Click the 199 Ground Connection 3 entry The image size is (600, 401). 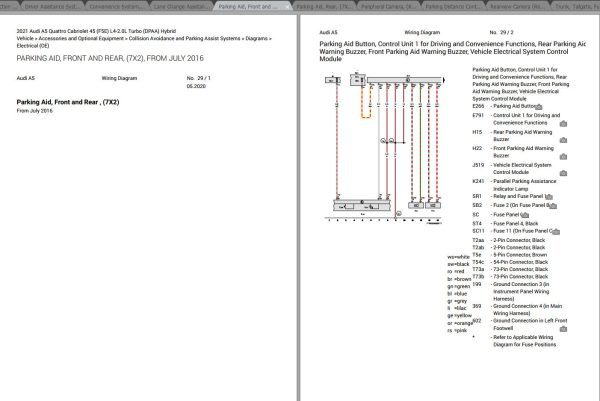[x=511, y=291]
